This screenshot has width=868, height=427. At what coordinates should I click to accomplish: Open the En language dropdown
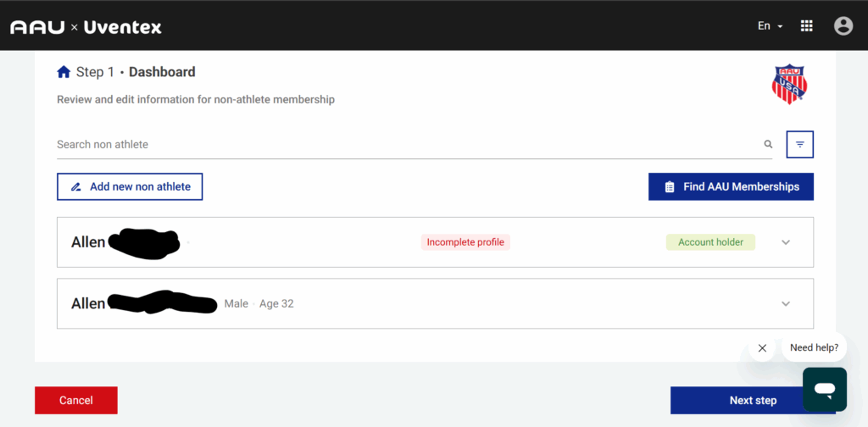[770, 26]
